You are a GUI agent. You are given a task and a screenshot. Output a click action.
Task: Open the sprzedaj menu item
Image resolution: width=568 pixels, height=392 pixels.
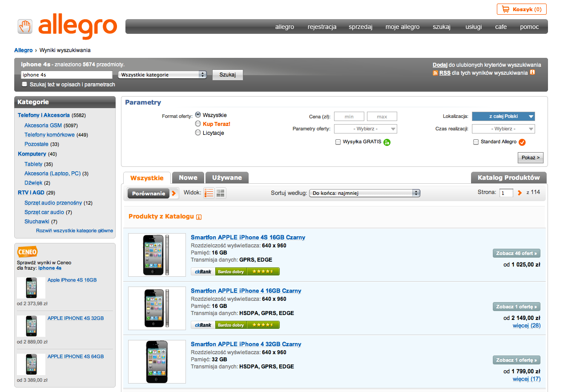click(x=361, y=27)
